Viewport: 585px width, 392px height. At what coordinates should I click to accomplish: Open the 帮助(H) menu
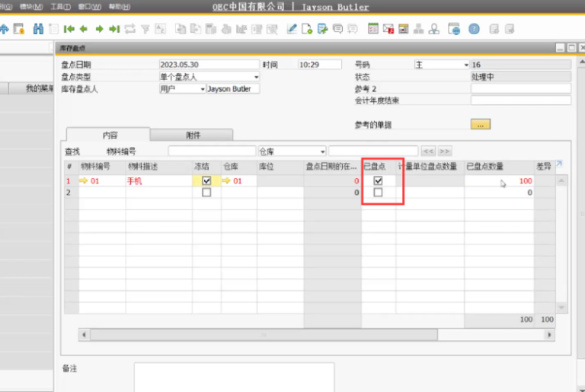120,7
